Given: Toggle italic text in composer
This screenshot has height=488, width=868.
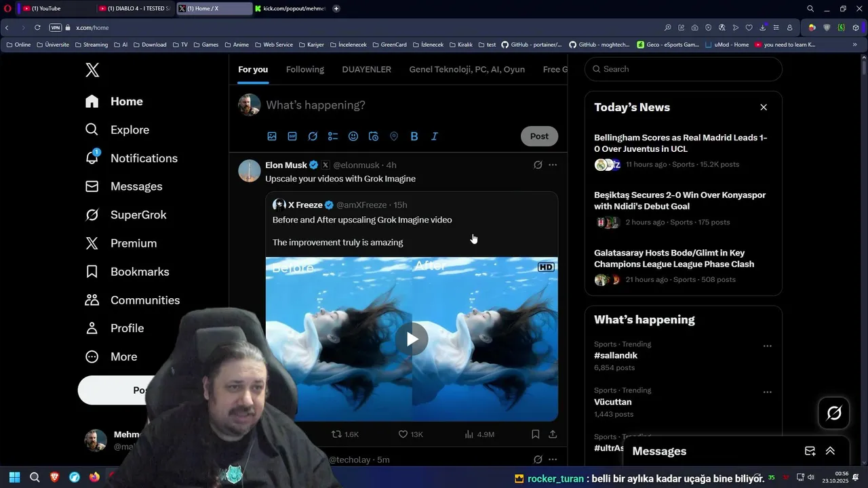Looking at the screenshot, I should coord(435,136).
